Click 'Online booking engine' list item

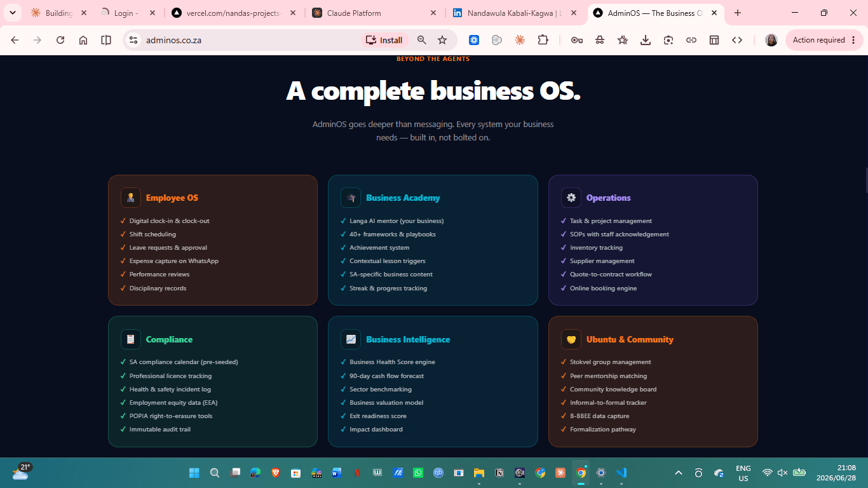(x=603, y=288)
